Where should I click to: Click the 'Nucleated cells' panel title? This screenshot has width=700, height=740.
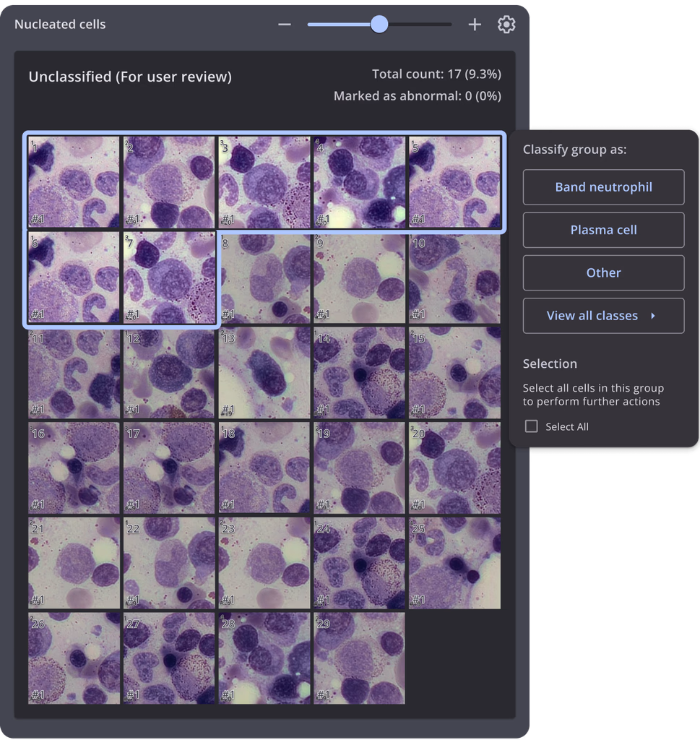click(x=60, y=24)
